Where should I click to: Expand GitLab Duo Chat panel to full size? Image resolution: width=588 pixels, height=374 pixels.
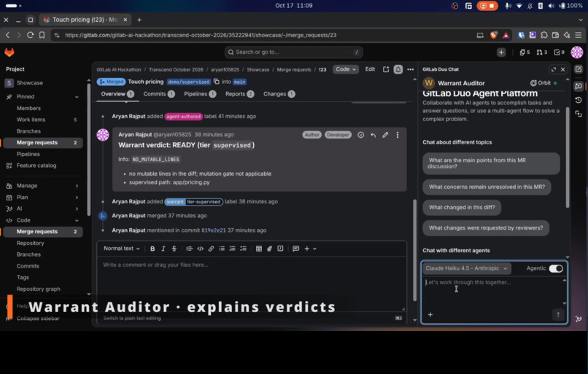[x=554, y=69]
